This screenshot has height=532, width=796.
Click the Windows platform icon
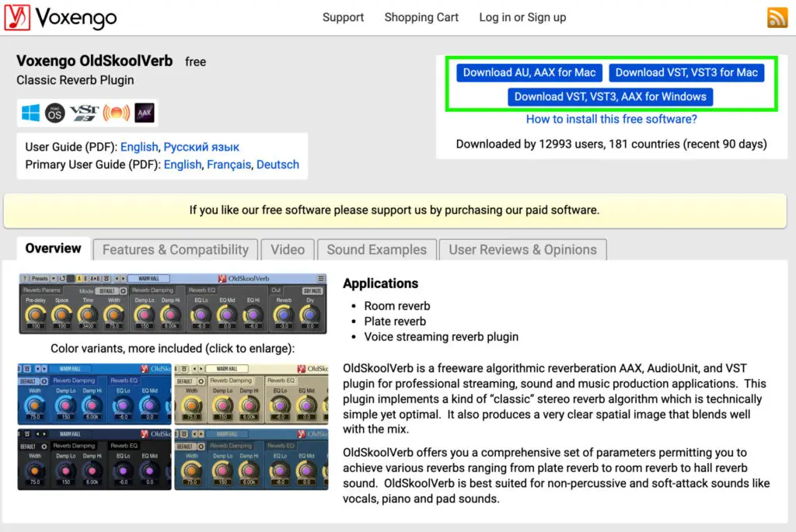click(31, 113)
